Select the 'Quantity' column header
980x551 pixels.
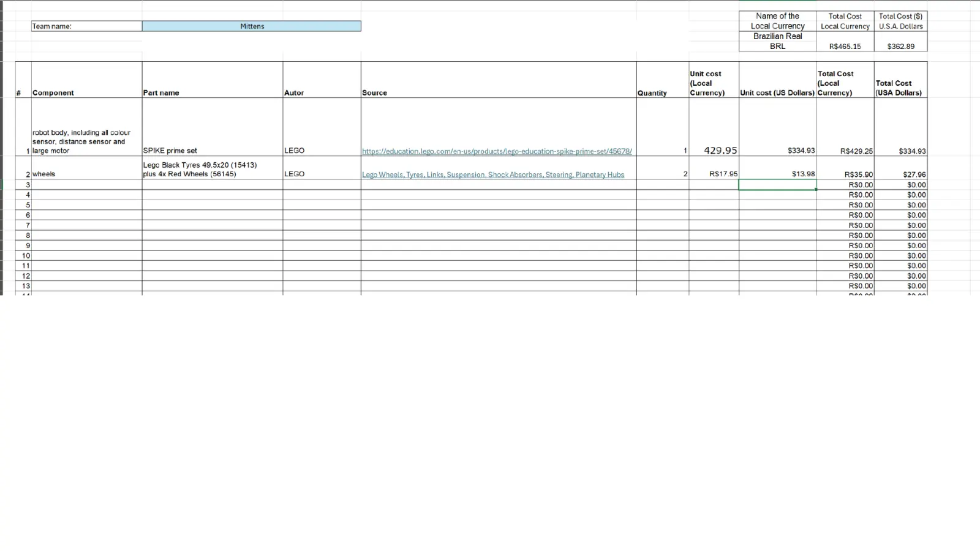coord(663,80)
